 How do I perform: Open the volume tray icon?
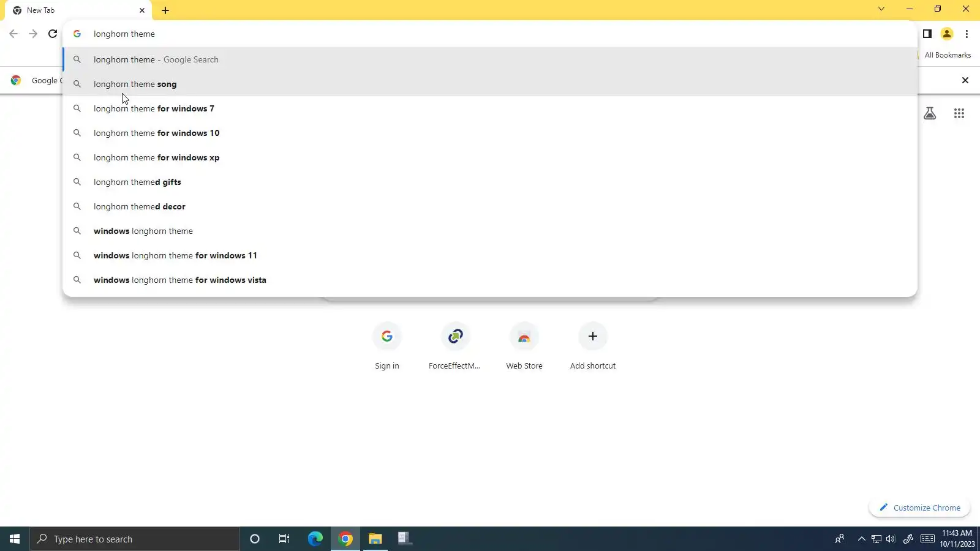pos(891,539)
